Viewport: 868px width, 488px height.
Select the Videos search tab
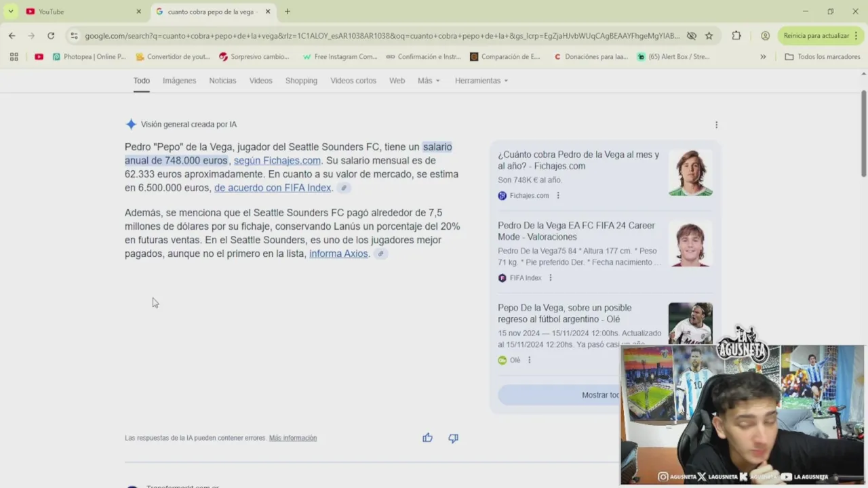coord(260,81)
